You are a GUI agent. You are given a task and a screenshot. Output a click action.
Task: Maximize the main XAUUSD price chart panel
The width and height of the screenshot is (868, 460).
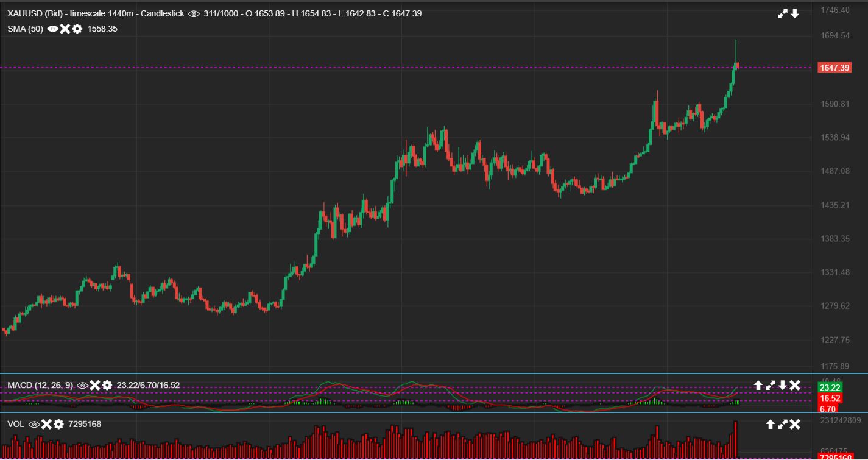[783, 13]
